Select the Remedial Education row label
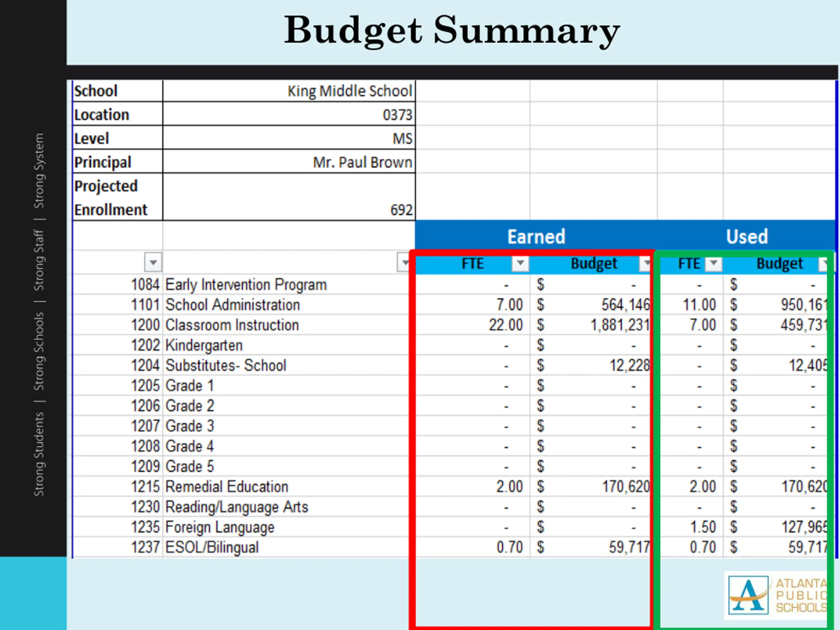Viewport: 840px width, 630px height. pos(227,487)
